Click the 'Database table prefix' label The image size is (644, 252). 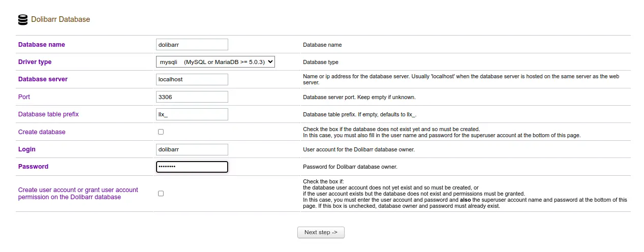(48, 114)
